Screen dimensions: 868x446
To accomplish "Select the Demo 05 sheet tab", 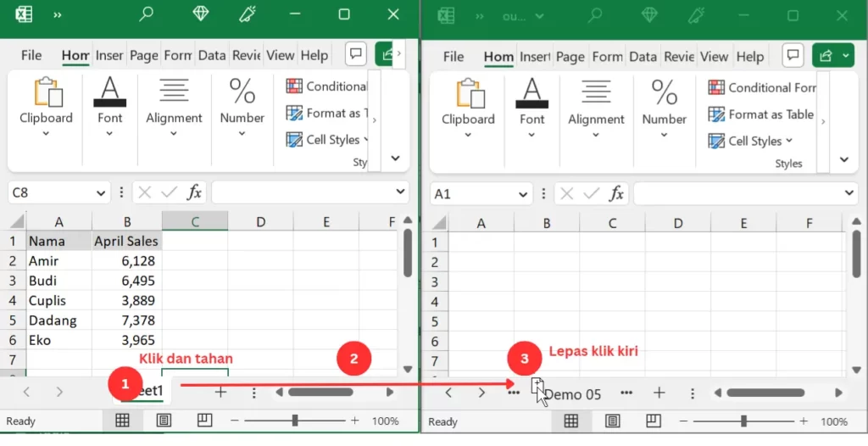I will coord(573,393).
